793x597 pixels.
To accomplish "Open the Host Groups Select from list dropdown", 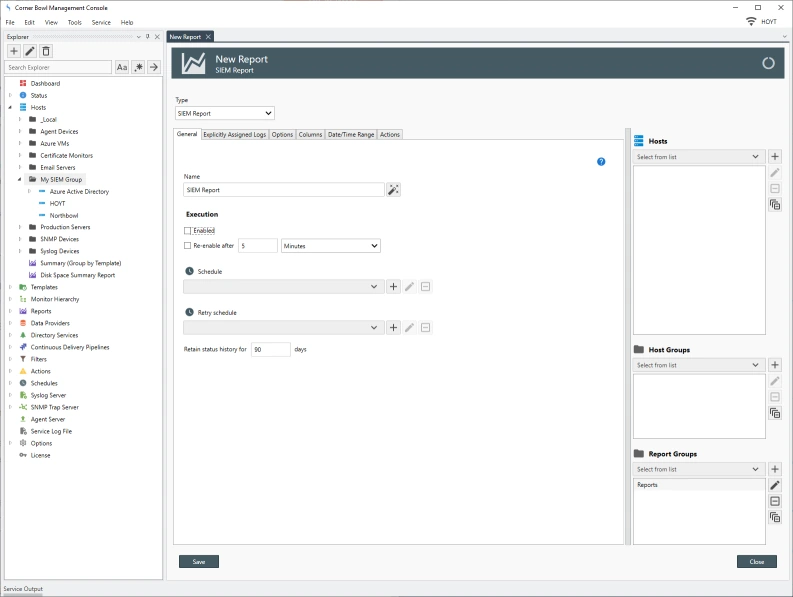I will click(698, 365).
